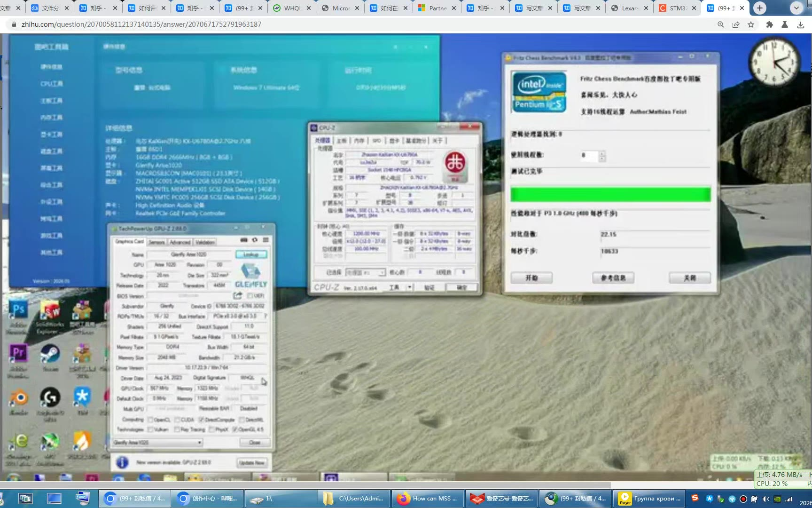Click the Sogou input tray icon
This screenshot has height=508, width=812.
coord(695,498)
